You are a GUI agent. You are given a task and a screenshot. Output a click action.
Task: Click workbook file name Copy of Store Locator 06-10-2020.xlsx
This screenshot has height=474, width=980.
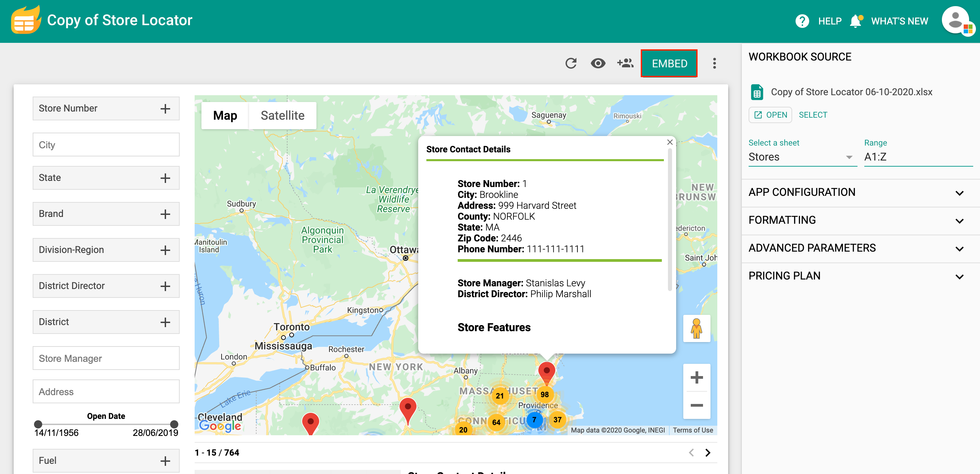click(x=851, y=92)
